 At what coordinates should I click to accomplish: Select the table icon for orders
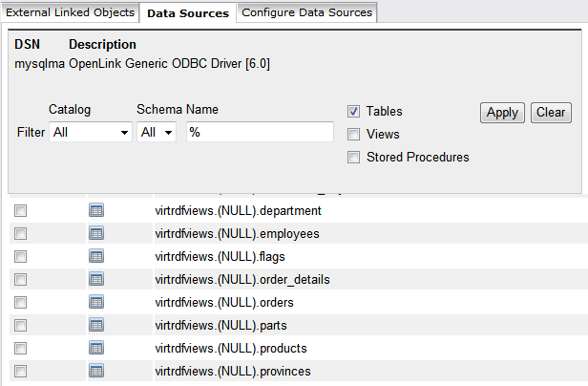pos(95,302)
